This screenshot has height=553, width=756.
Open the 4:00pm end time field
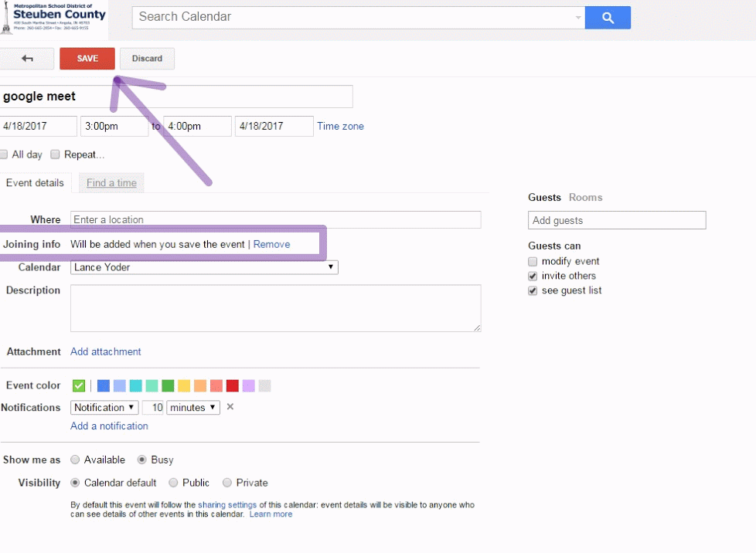[x=197, y=126]
